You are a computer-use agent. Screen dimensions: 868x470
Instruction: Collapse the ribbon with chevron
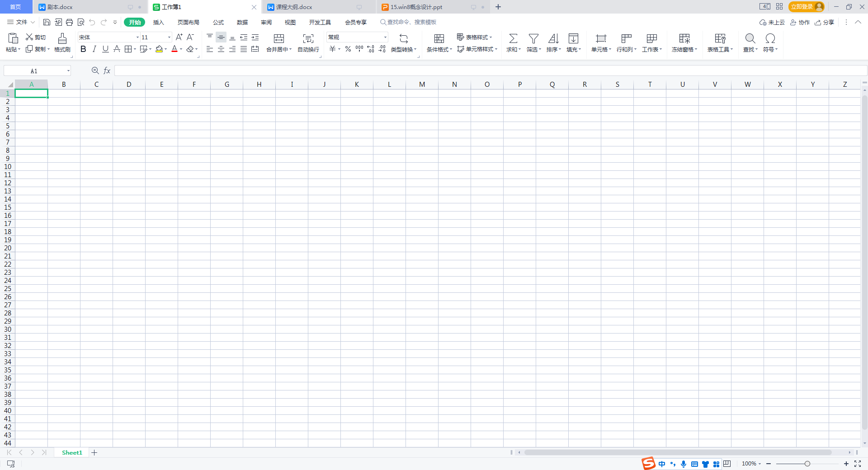pyautogui.click(x=858, y=22)
